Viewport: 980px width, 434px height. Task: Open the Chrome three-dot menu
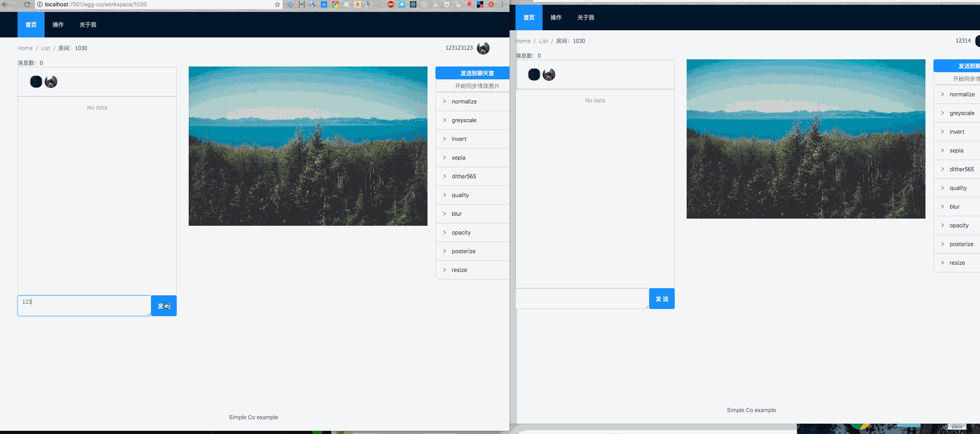point(502,4)
